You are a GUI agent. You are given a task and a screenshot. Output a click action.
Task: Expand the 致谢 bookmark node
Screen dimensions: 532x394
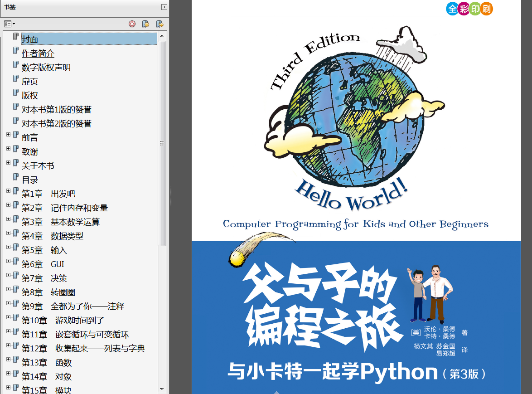pyautogui.click(x=9, y=148)
